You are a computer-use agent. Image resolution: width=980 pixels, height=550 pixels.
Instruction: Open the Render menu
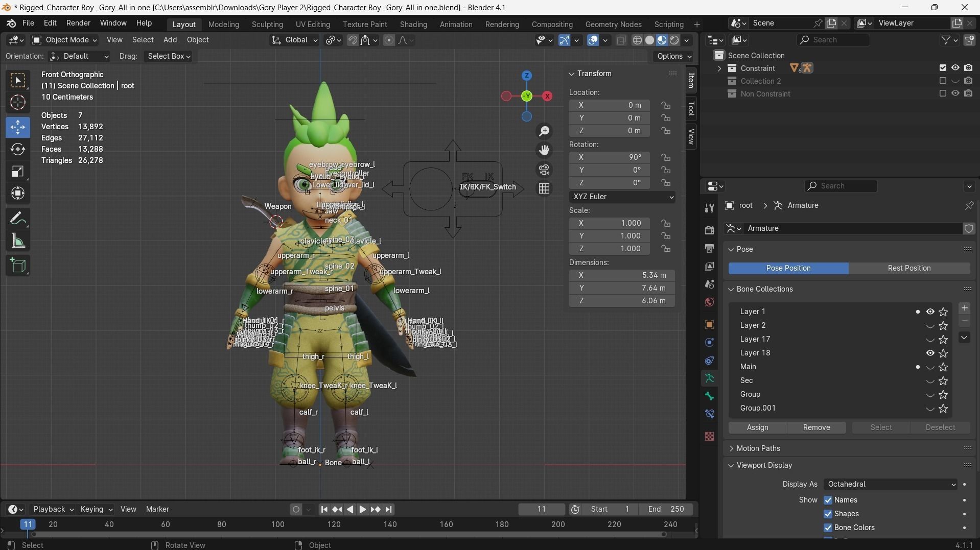point(78,23)
